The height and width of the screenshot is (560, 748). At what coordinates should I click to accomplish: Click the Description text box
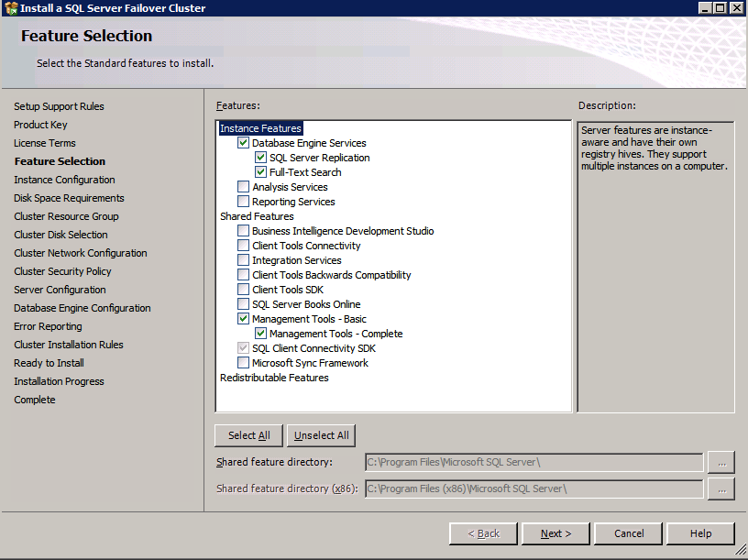pos(655,267)
